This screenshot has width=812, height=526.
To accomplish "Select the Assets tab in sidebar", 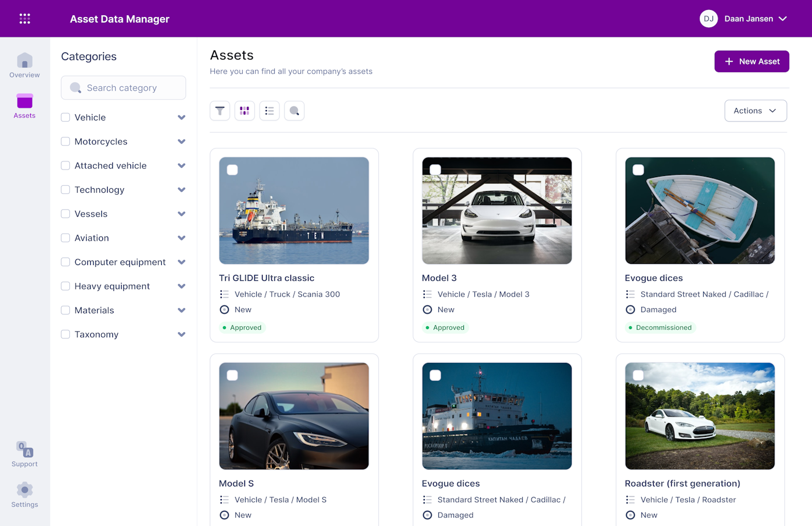I will (x=24, y=106).
